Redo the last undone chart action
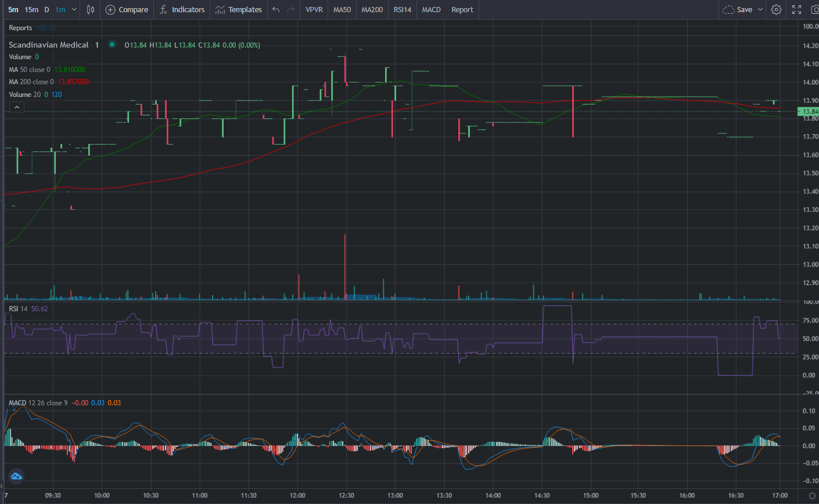The width and height of the screenshot is (819, 504). pos(291,9)
